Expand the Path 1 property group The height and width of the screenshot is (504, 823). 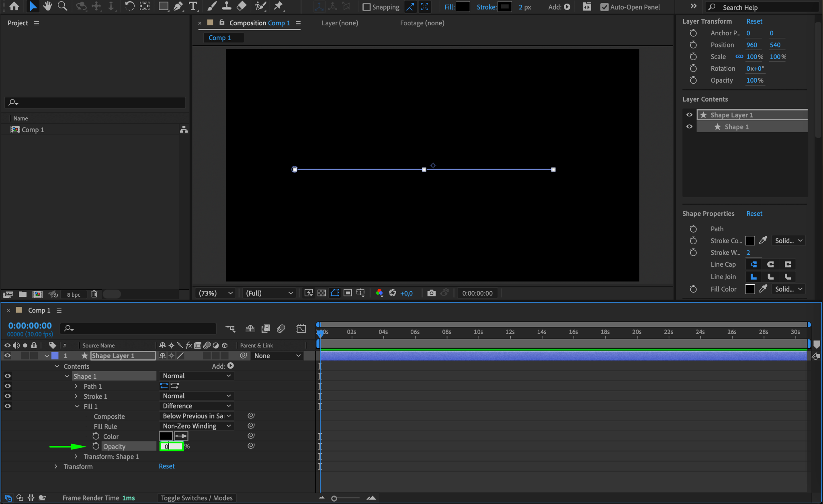76,386
